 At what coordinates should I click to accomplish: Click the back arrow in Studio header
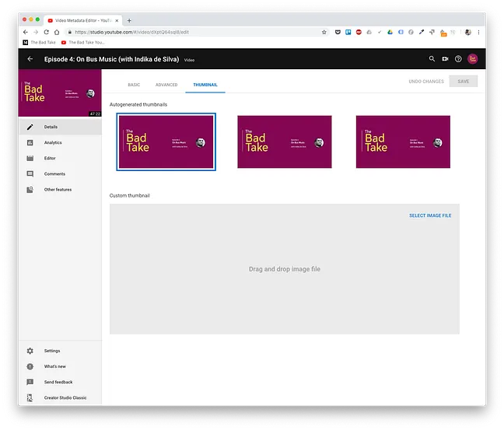click(30, 59)
